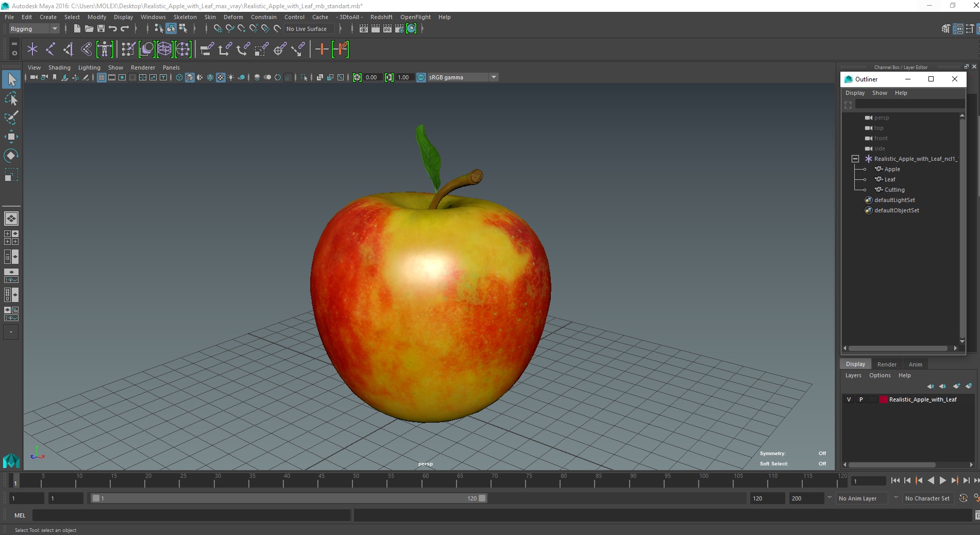Select the Cutting node in the Outliner
Viewport: 980px width, 535px height.
pyautogui.click(x=894, y=190)
